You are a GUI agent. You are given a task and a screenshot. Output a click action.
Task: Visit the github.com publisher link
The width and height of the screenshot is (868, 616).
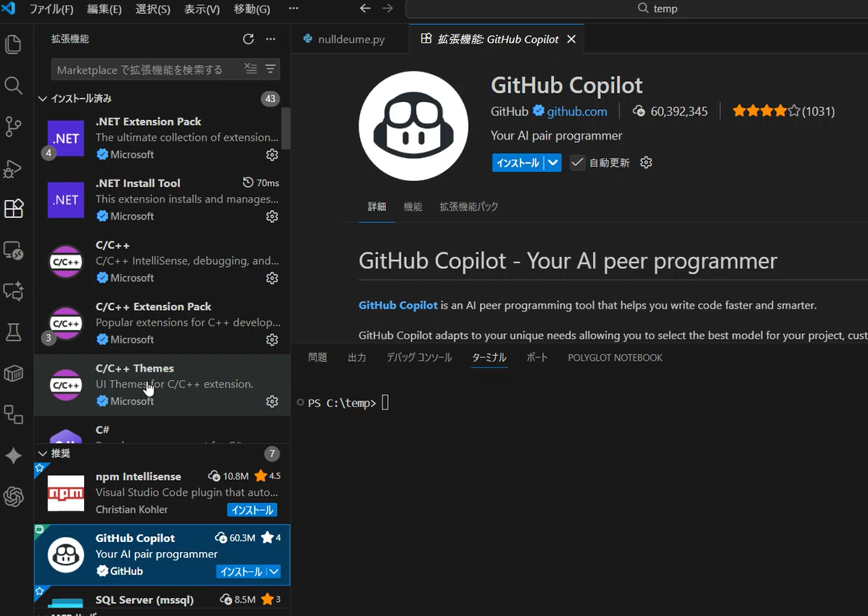point(577,111)
